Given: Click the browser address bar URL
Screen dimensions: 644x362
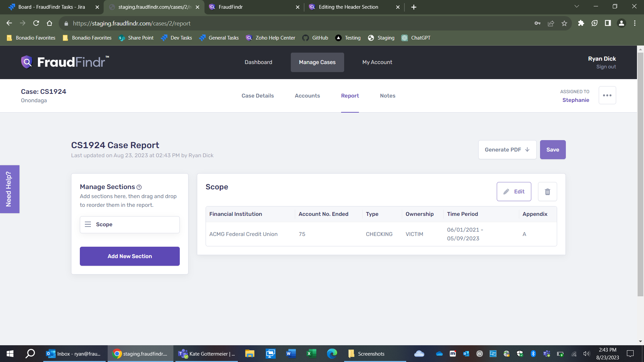Looking at the screenshot, I should point(131,23).
